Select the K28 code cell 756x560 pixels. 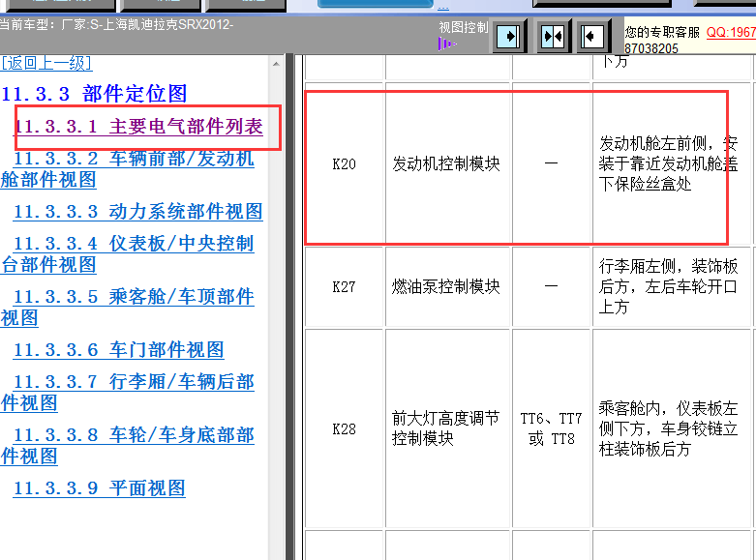345,428
